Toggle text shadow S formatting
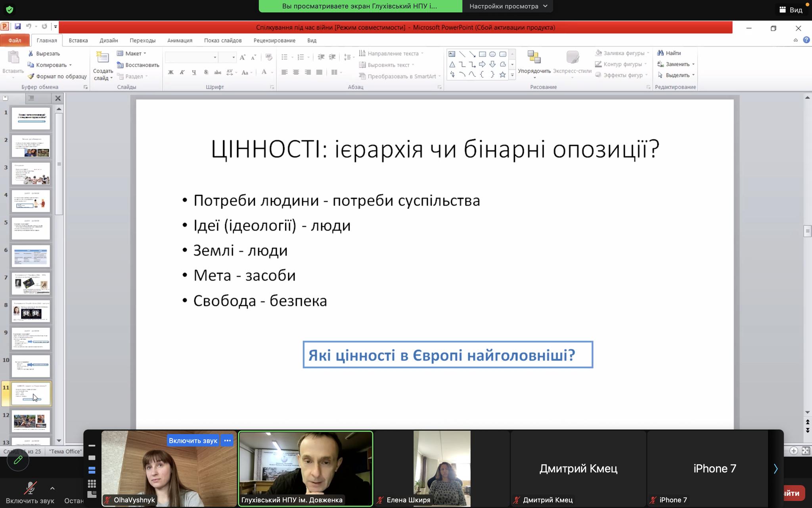The width and height of the screenshot is (812, 508). [206, 72]
